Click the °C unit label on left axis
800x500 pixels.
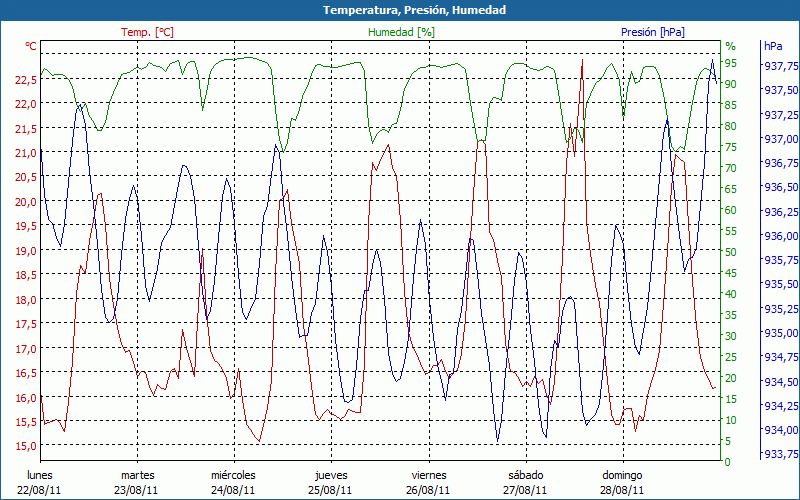tap(31, 46)
